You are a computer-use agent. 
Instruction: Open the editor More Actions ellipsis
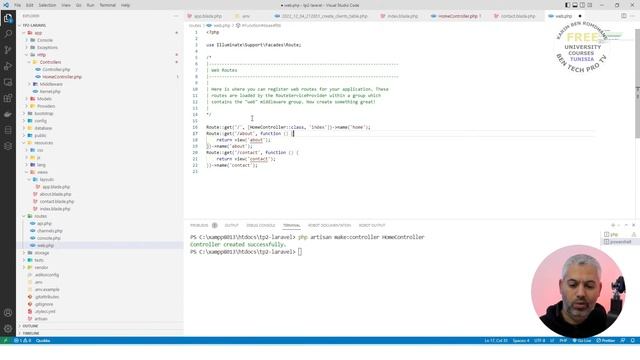(x=633, y=16)
